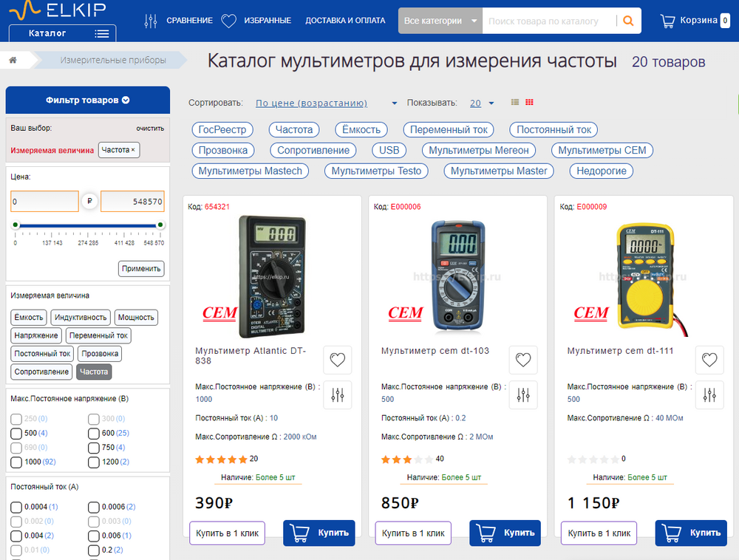Open the Корзина shopping cart icon

click(x=667, y=20)
